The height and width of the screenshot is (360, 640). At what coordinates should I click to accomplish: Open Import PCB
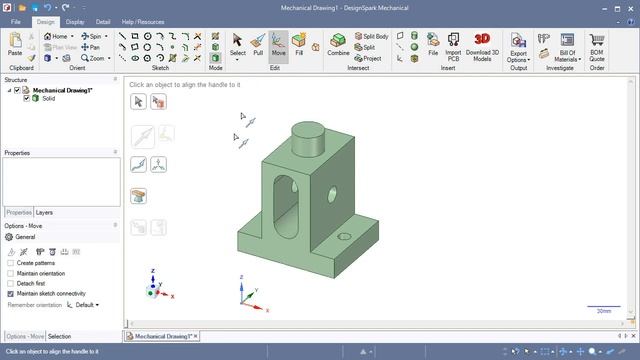pyautogui.click(x=453, y=47)
